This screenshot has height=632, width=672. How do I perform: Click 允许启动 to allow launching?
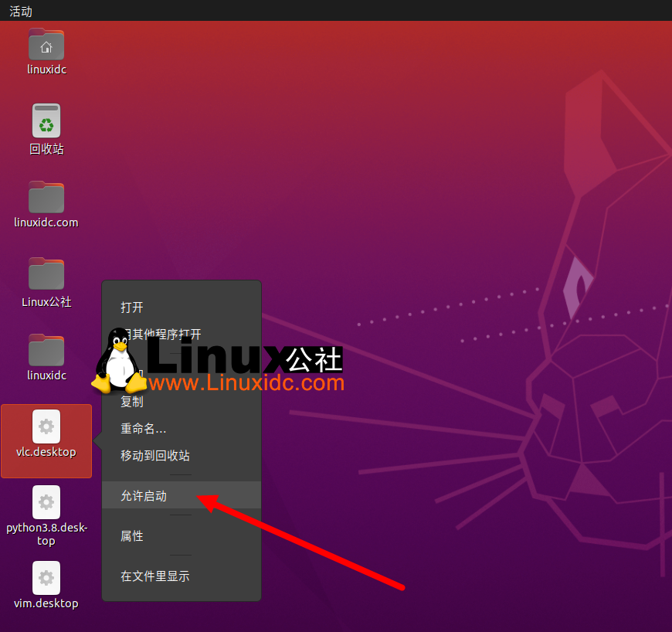143,495
